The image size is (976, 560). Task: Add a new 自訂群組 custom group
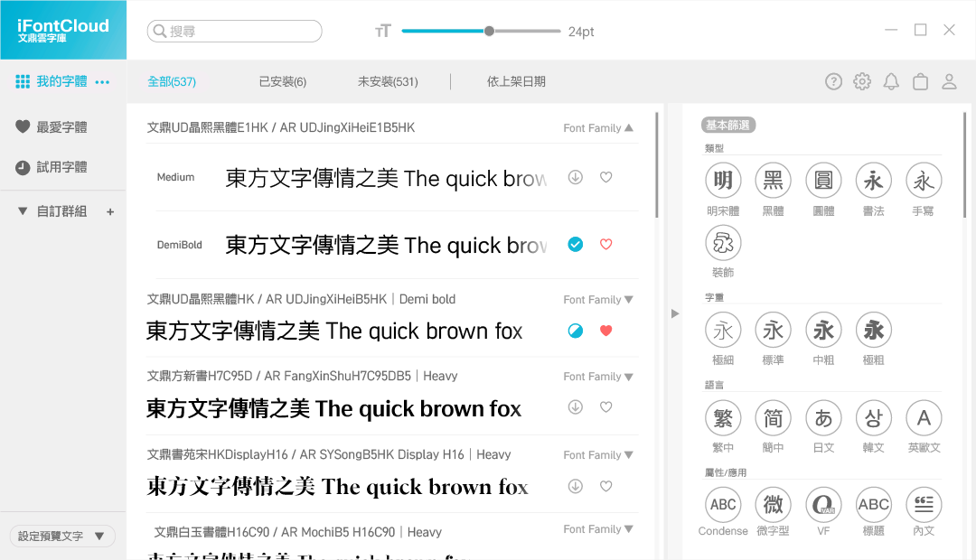tap(109, 211)
